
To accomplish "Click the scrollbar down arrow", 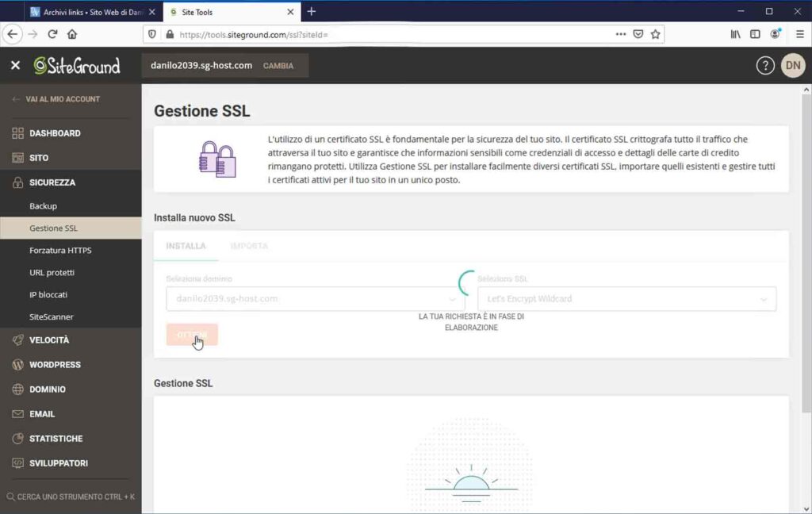I will tap(806, 508).
